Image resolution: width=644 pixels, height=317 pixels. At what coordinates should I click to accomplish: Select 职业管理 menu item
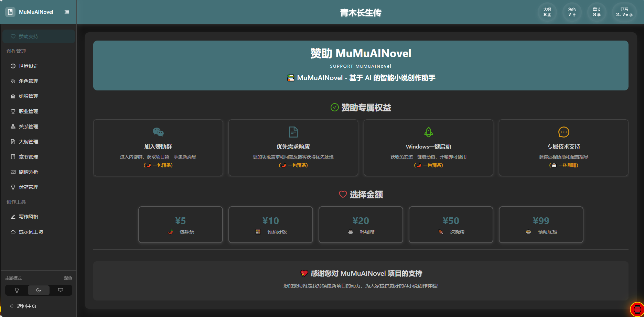point(39,111)
